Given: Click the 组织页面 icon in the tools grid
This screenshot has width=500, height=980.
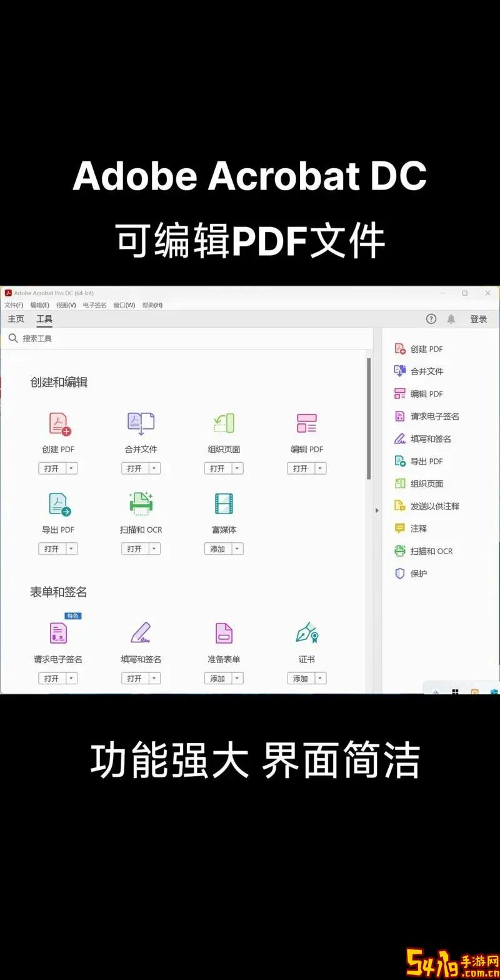Looking at the screenshot, I should 224,424.
